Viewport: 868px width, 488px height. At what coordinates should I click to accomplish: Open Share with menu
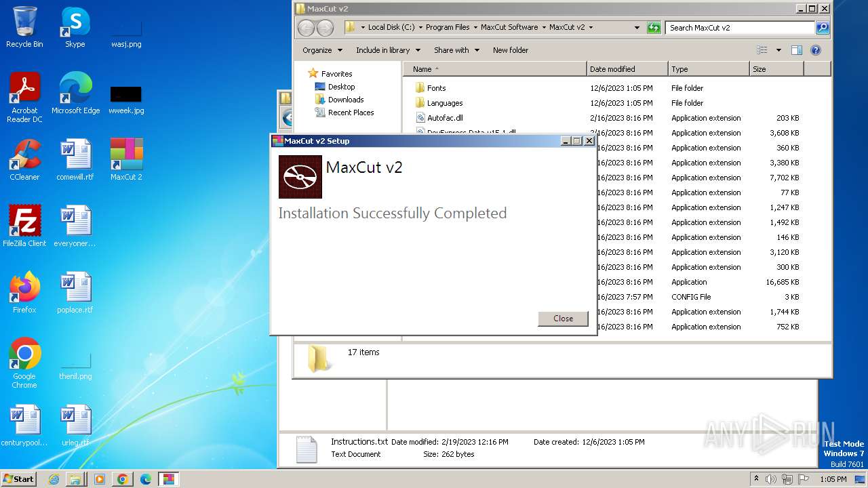coord(456,50)
